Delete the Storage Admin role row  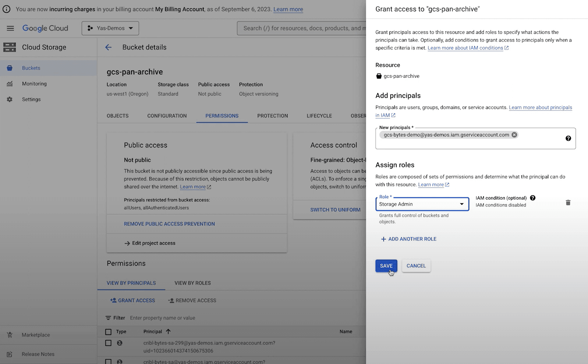(x=568, y=203)
